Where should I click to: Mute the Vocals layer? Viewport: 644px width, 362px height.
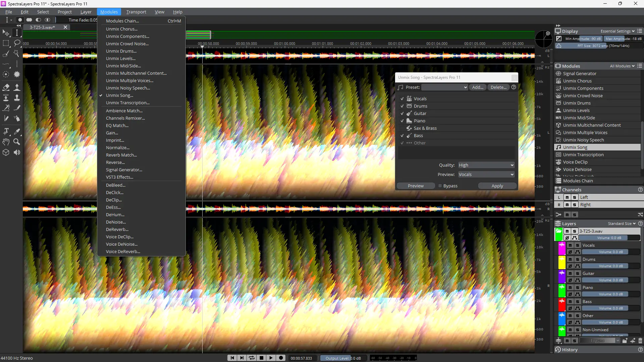[570, 245]
